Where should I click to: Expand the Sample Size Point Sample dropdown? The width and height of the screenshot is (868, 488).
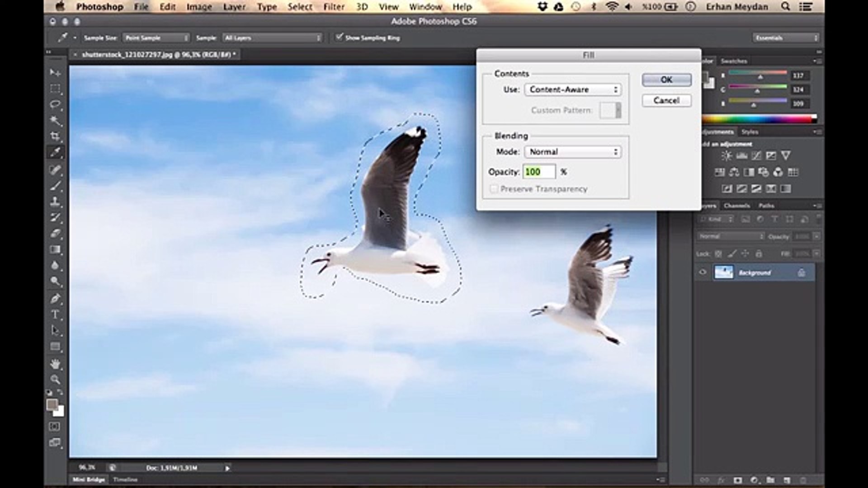[x=156, y=38]
